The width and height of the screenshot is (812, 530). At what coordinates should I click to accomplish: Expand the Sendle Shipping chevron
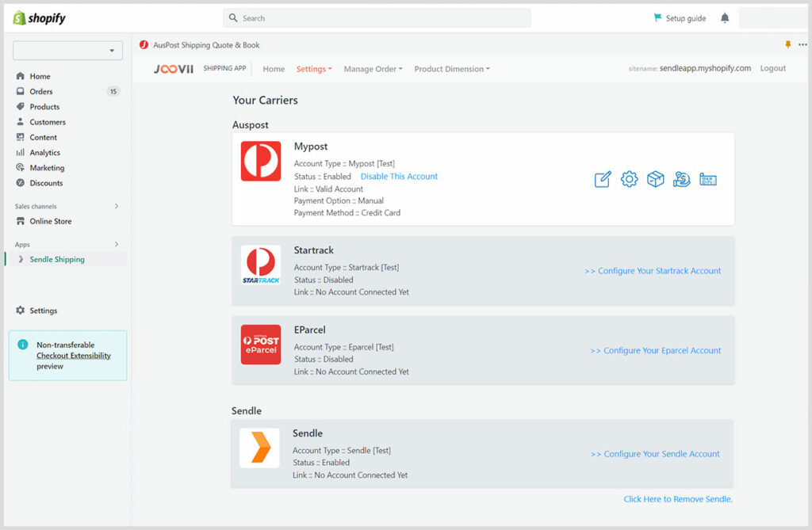click(x=21, y=259)
